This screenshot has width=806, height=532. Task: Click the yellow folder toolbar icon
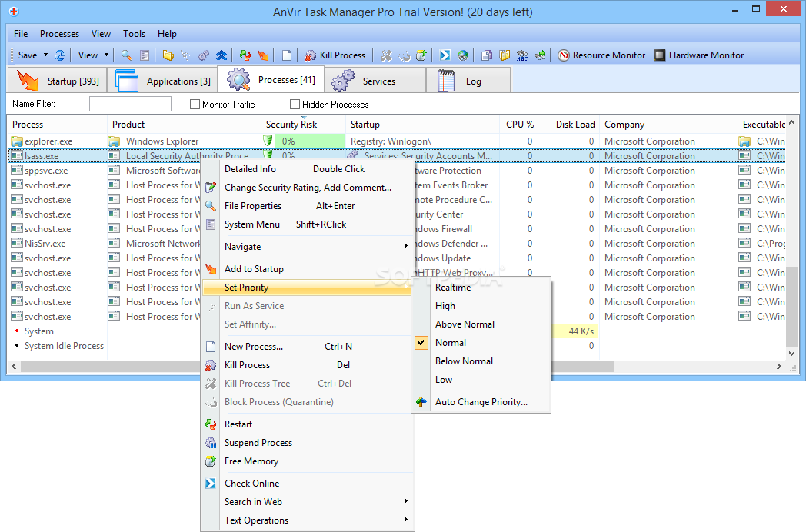coord(168,55)
